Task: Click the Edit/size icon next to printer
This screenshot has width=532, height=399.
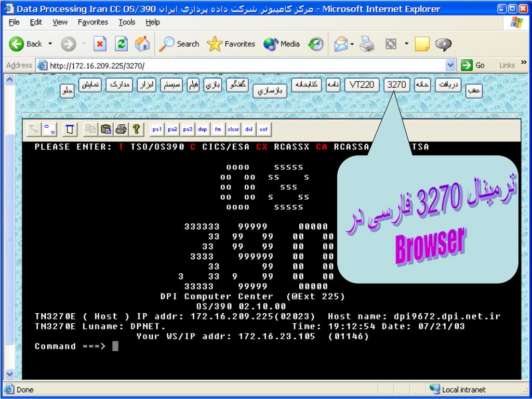Action: 391,44
